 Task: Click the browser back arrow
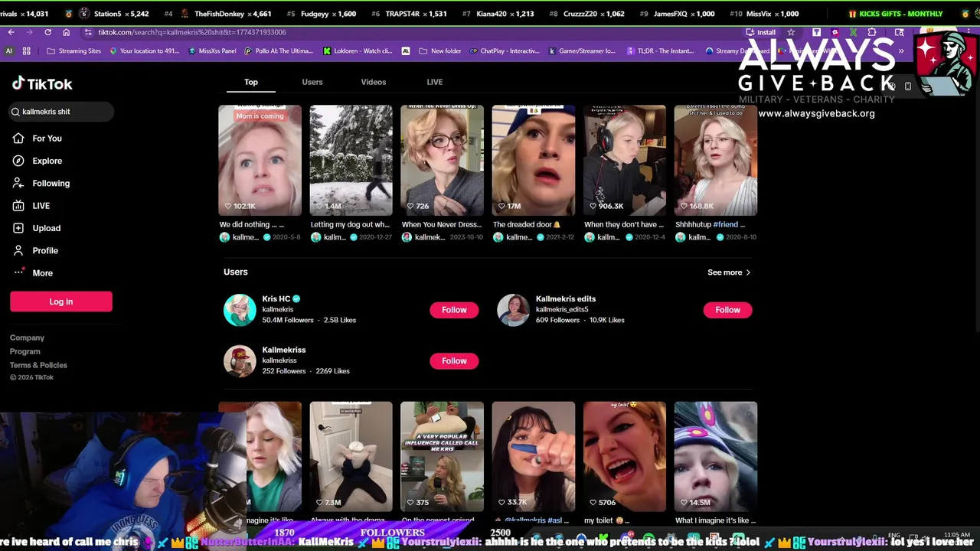coord(11,32)
